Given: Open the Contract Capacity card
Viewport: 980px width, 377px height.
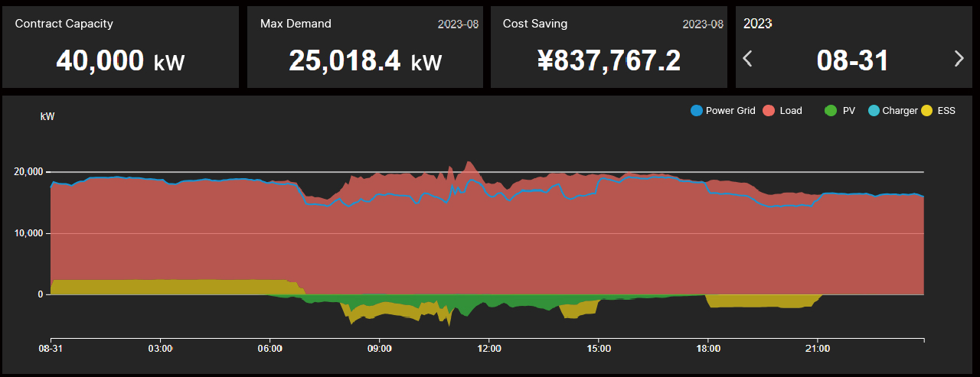Looking at the screenshot, I should point(120,47).
